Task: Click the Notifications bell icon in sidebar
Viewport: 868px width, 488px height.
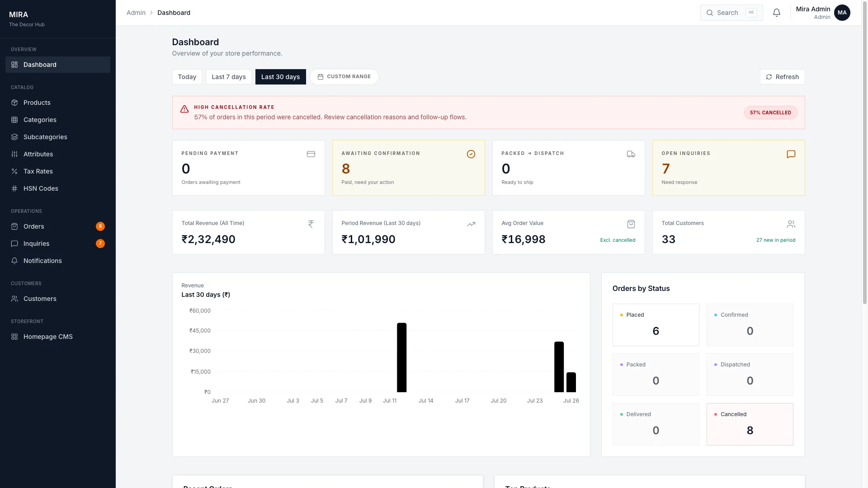Action: click(14, 261)
